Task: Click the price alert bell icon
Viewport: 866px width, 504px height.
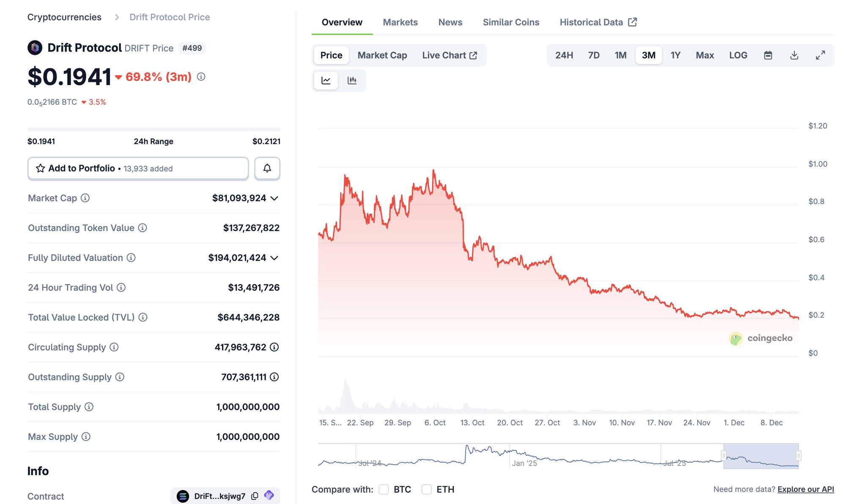Action: click(267, 169)
